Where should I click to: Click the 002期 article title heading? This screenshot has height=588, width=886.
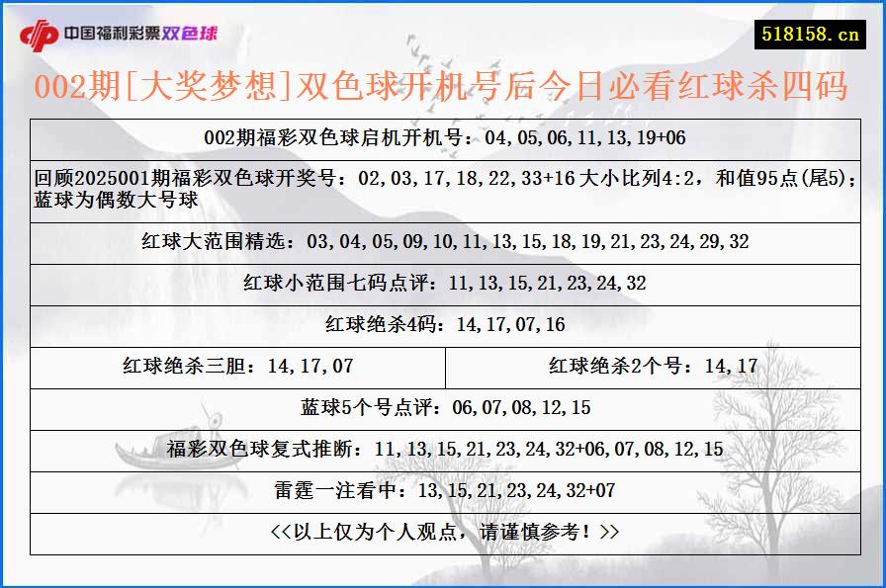pos(443,86)
